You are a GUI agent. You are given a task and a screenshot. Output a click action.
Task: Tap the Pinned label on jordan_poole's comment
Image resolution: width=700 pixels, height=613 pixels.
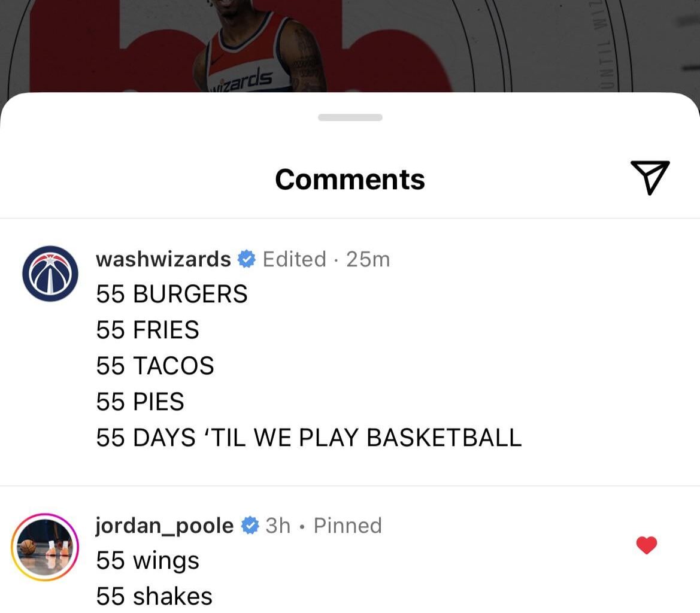[x=347, y=525]
